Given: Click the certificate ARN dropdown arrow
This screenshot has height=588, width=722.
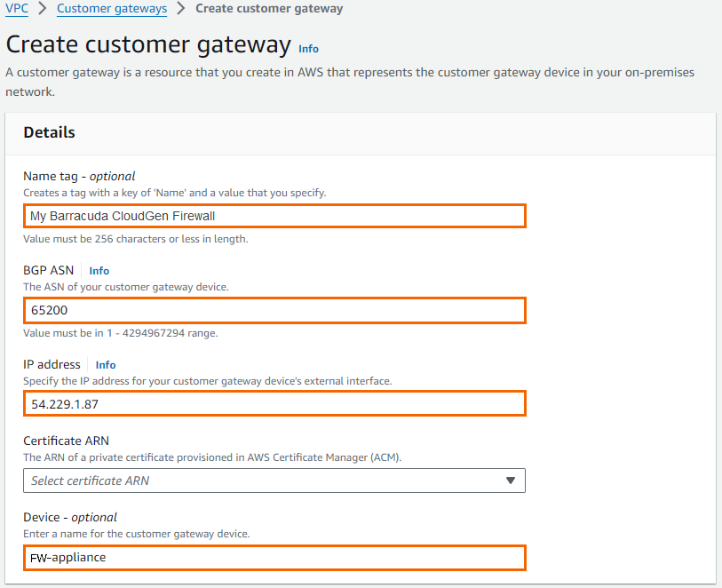Looking at the screenshot, I should [510, 481].
